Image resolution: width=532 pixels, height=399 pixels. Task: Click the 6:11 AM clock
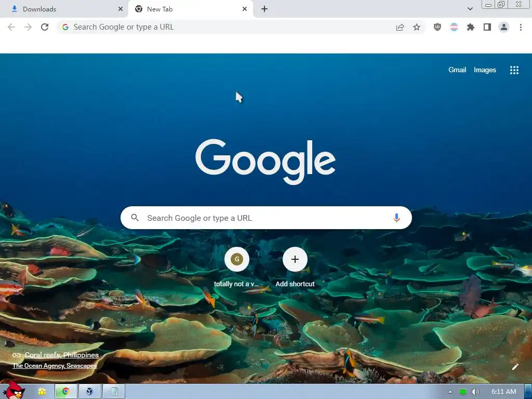(504, 392)
